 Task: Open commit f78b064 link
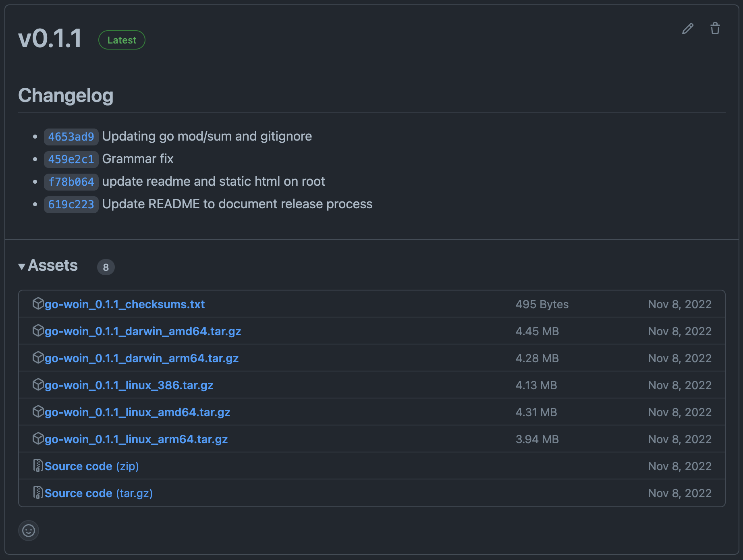click(71, 182)
